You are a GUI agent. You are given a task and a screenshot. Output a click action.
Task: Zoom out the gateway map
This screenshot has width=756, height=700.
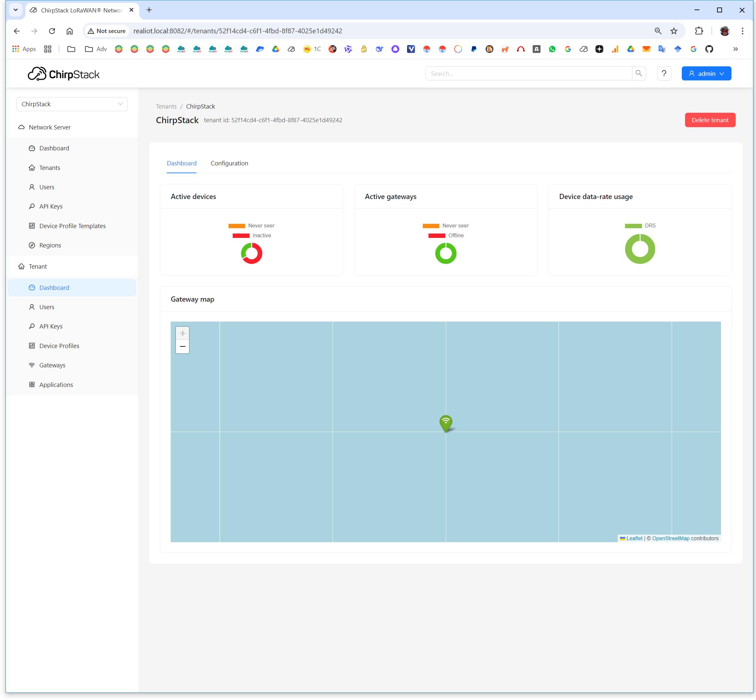(x=182, y=347)
